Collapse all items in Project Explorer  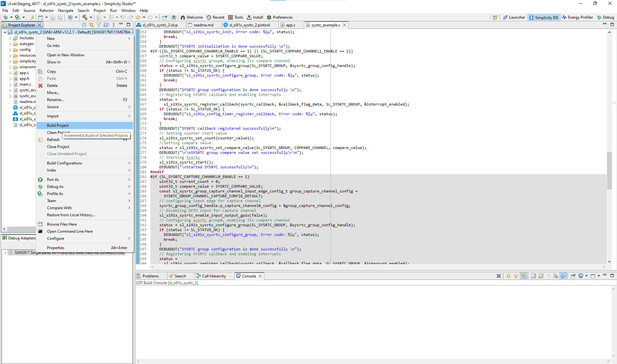84,25
